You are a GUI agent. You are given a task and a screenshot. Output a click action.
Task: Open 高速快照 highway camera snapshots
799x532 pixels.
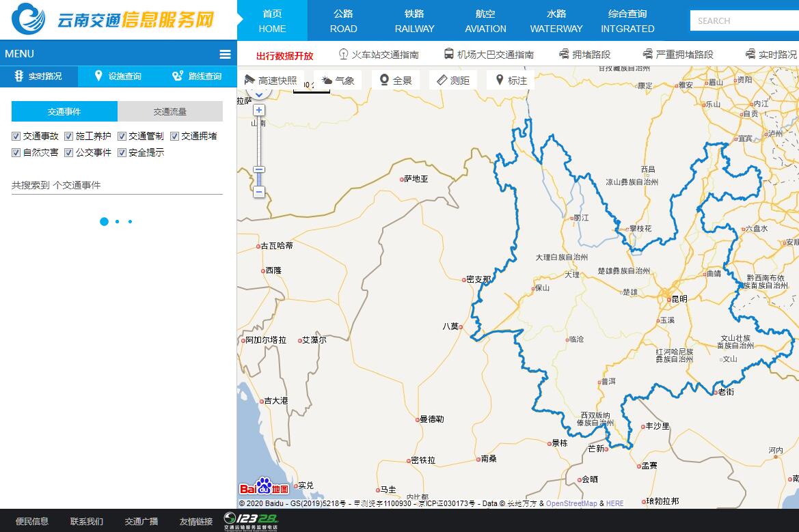click(271, 81)
